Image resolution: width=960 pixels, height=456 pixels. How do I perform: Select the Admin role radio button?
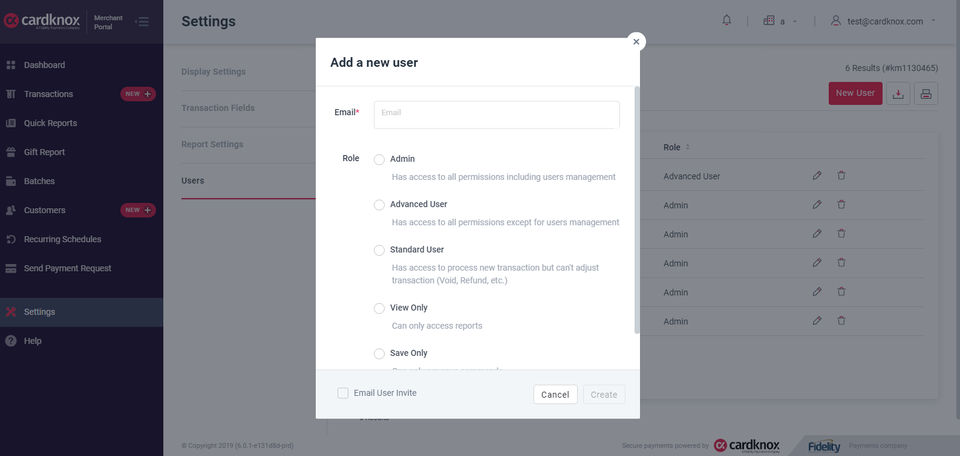379,159
